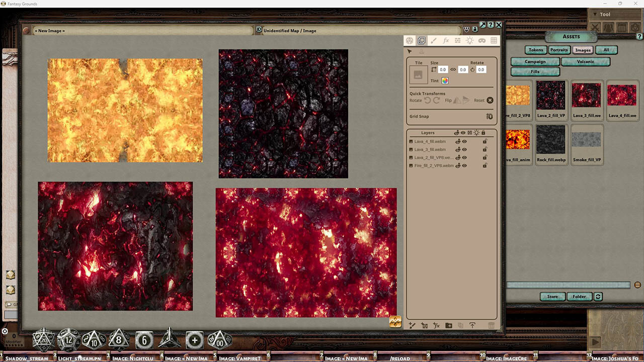This screenshot has width=644, height=362.
Task: Switch to the lighting (lightbulb) tab
Action: click(469, 41)
